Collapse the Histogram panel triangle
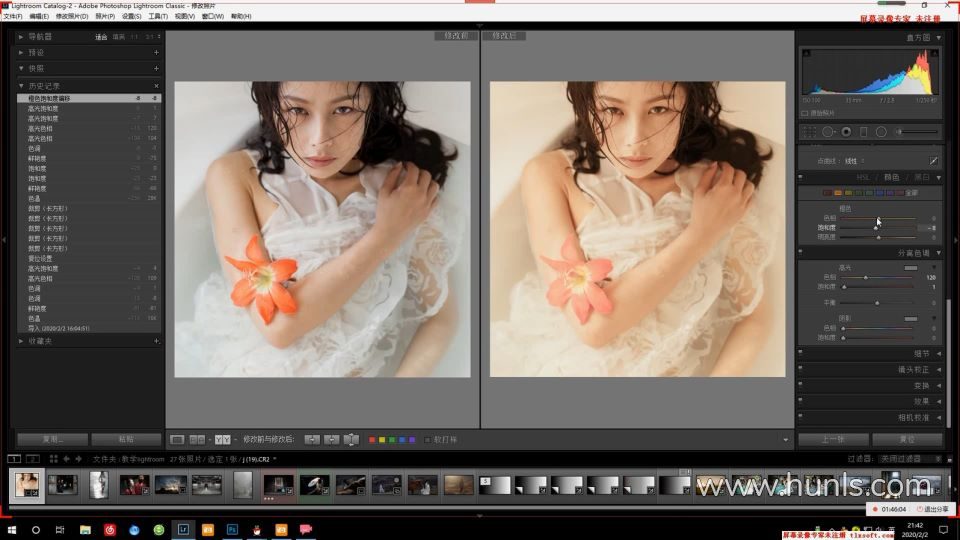The image size is (960, 540). pyautogui.click(x=939, y=37)
